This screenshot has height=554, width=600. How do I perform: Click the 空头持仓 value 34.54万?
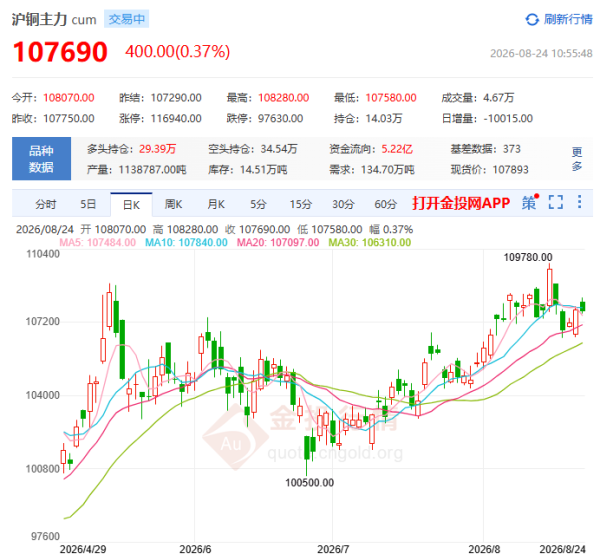pyautogui.click(x=279, y=149)
